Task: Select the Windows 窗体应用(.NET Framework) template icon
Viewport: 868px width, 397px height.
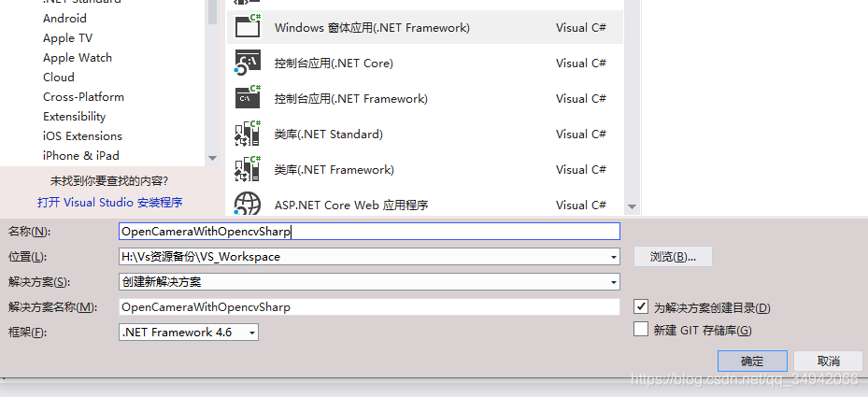Action: [248, 25]
